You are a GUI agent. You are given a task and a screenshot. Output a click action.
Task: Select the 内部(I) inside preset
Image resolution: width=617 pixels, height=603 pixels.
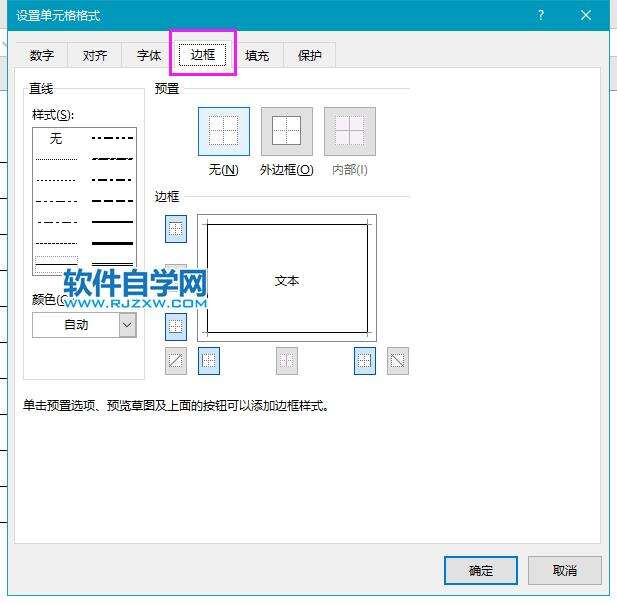(349, 131)
